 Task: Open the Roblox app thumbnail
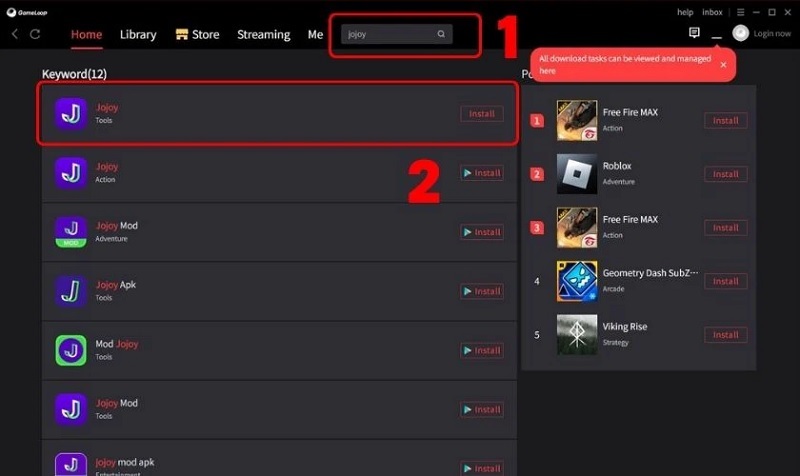577,174
